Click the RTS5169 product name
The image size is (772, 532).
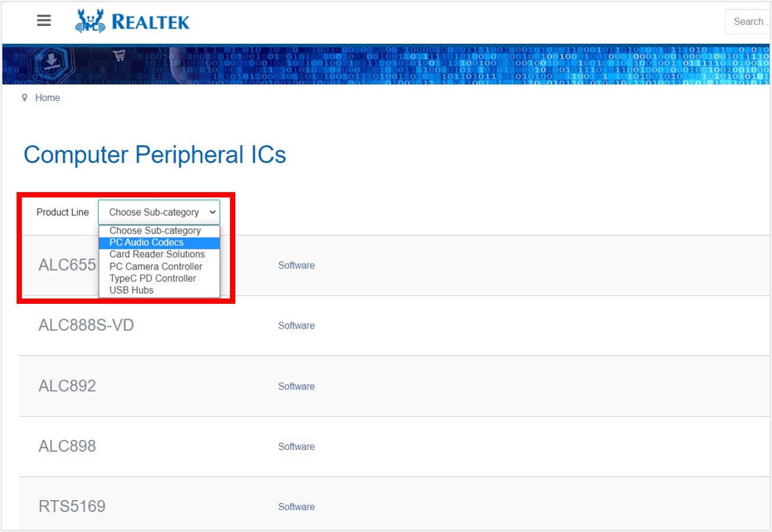(x=72, y=507)
